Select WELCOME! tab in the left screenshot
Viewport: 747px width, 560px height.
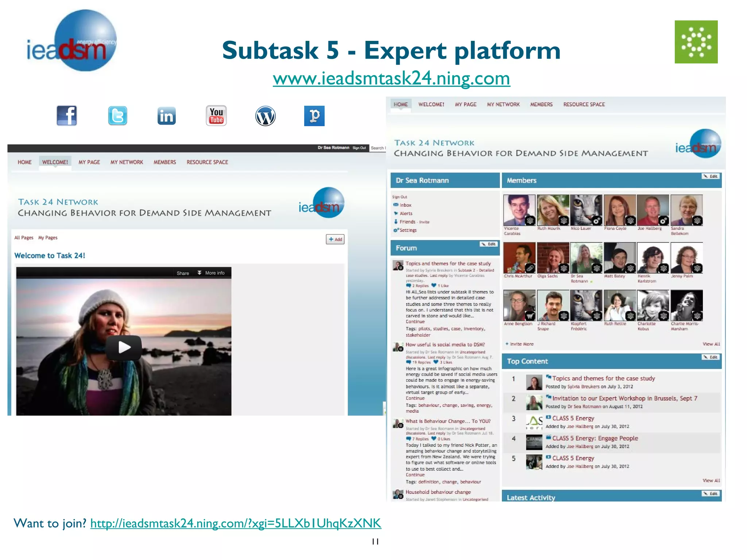[55, 162]
